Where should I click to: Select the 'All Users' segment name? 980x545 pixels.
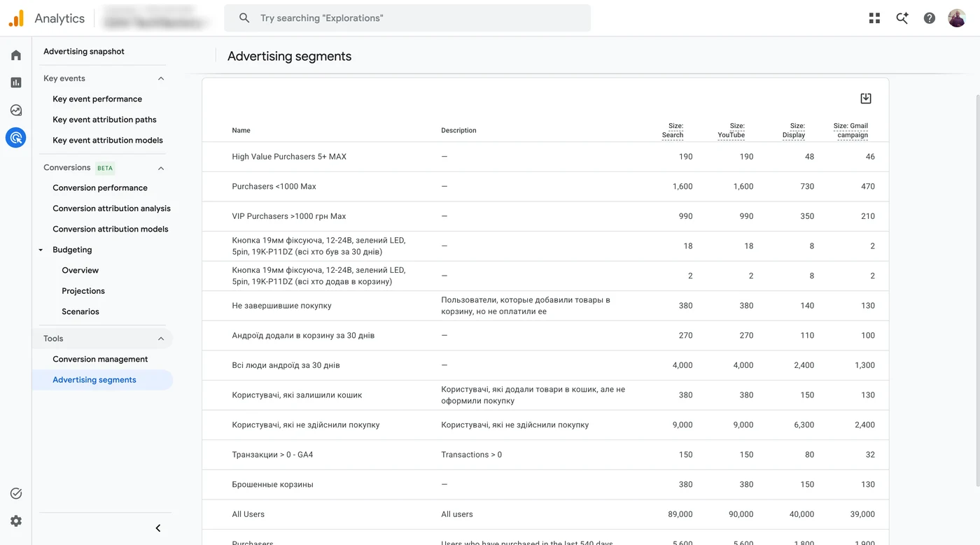point(248,514)
